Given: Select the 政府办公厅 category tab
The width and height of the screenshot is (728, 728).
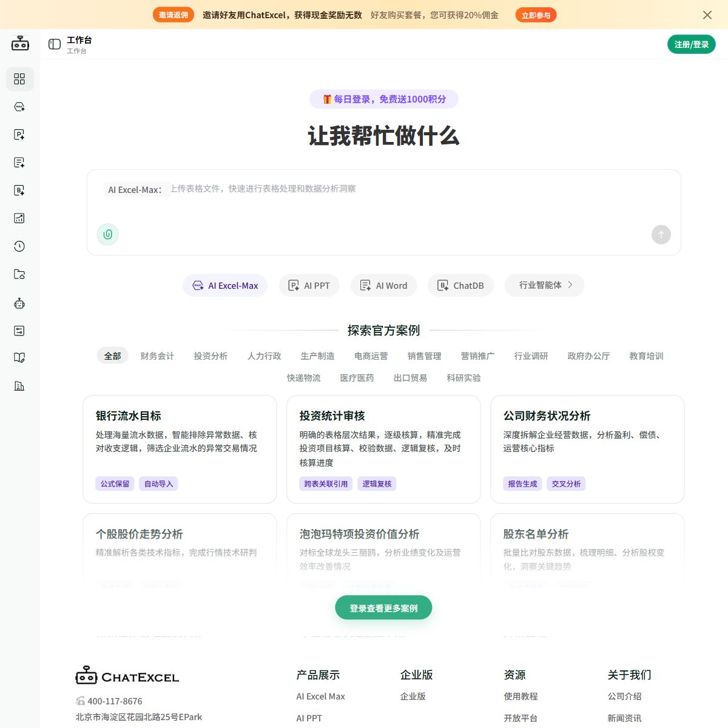Looking at the screenshot, I should tap(588, 356).
